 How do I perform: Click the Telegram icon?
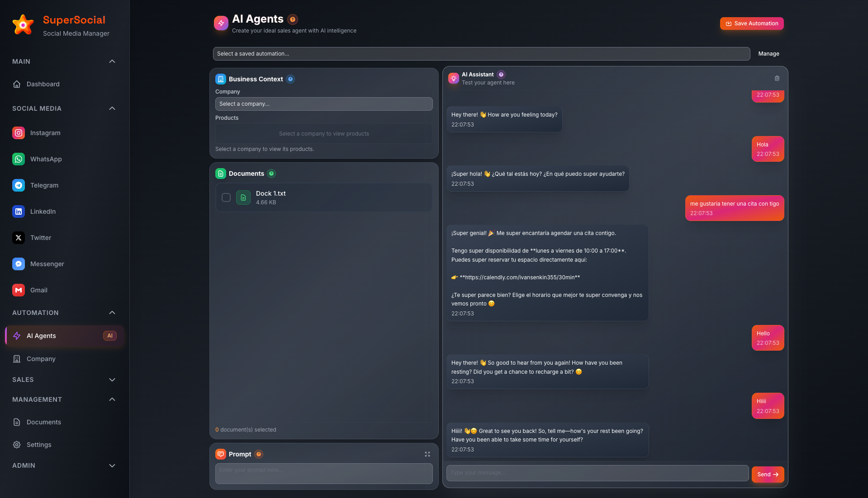[x=19, y=185]
